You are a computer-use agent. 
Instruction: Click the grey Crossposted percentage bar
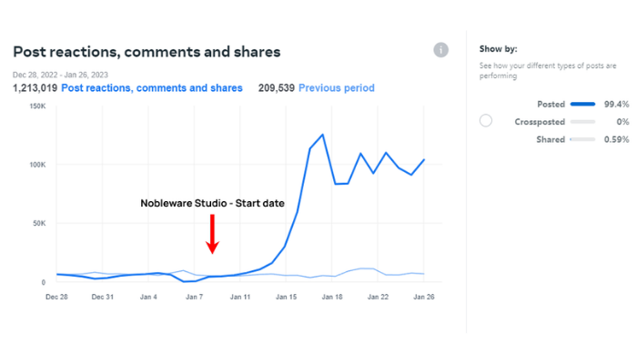pyautogui.click(x=582, y=122)
